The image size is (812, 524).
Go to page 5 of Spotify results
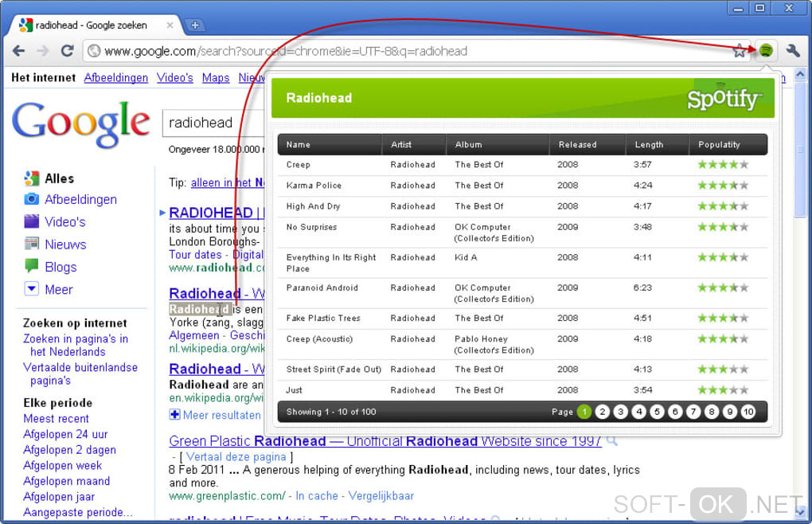point(657,413)
